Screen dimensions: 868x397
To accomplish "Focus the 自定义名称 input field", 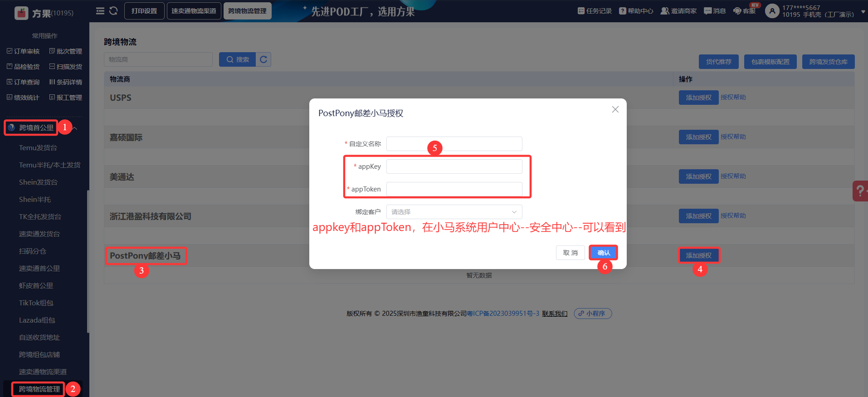I will [454, 144].
